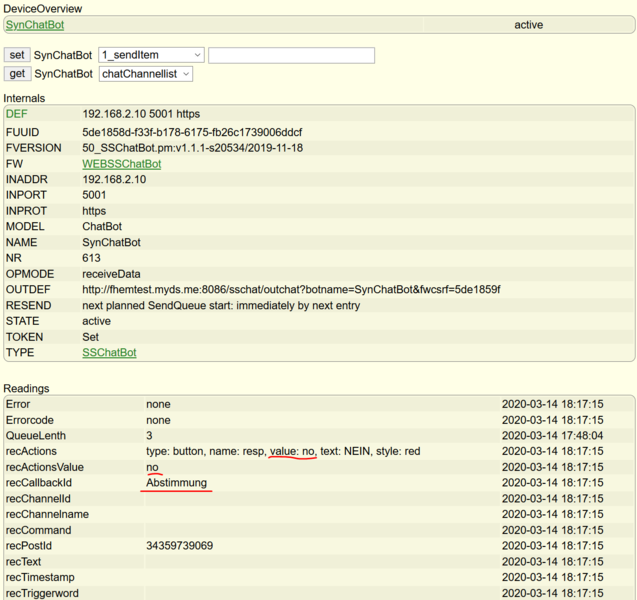Click the green DEF label in Internals

coord(17,114)
